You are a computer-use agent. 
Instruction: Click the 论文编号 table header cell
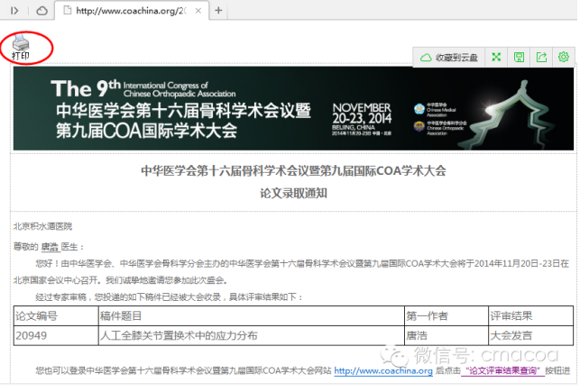[54, 315]
